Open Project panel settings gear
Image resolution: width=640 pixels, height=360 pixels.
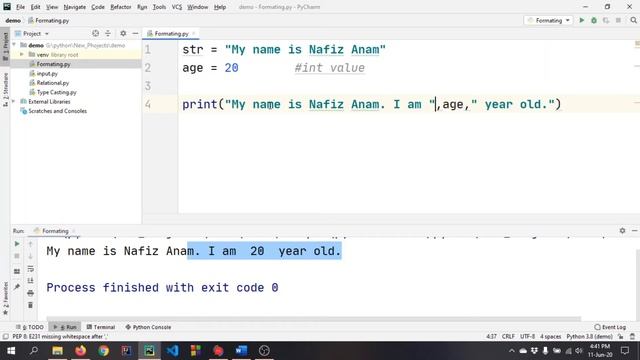click(123, 33)
